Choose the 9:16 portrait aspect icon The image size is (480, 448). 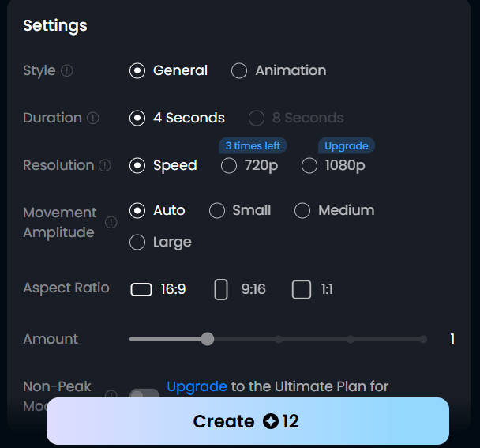click(221, 289)
